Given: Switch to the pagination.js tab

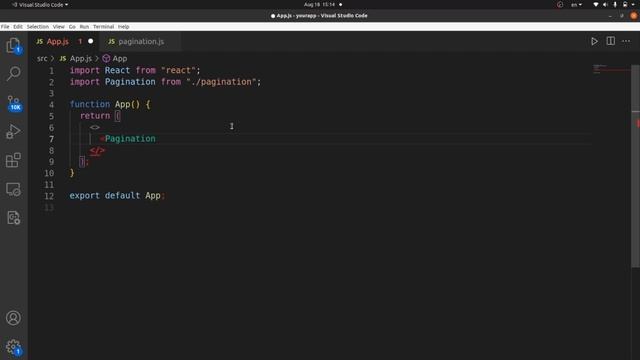Looking at the screenshot, I should pos(141,41).
